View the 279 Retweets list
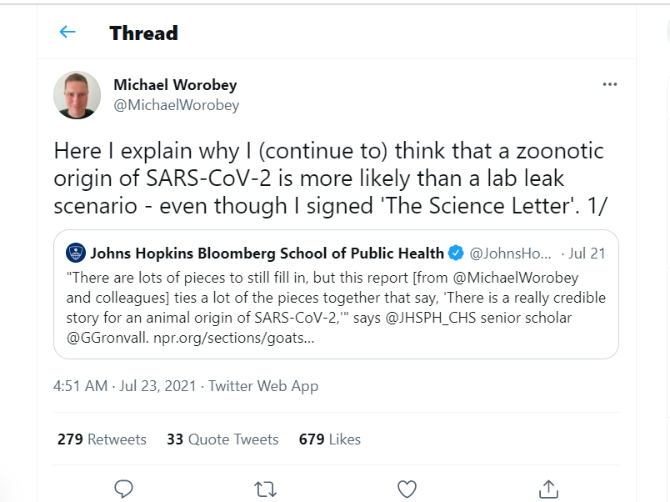The width and height of the screenshot is (670, 502). point(102,439)
